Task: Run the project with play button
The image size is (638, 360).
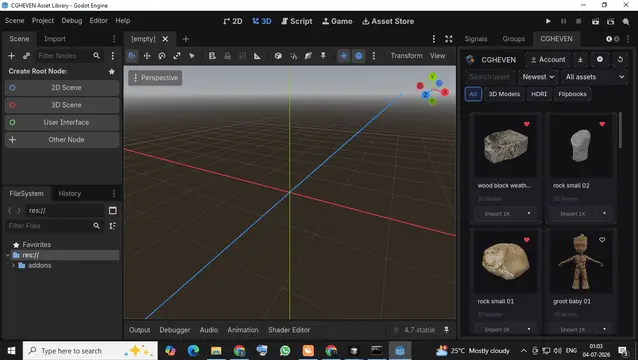Action: pyautogui.click(x=548, y=21)
